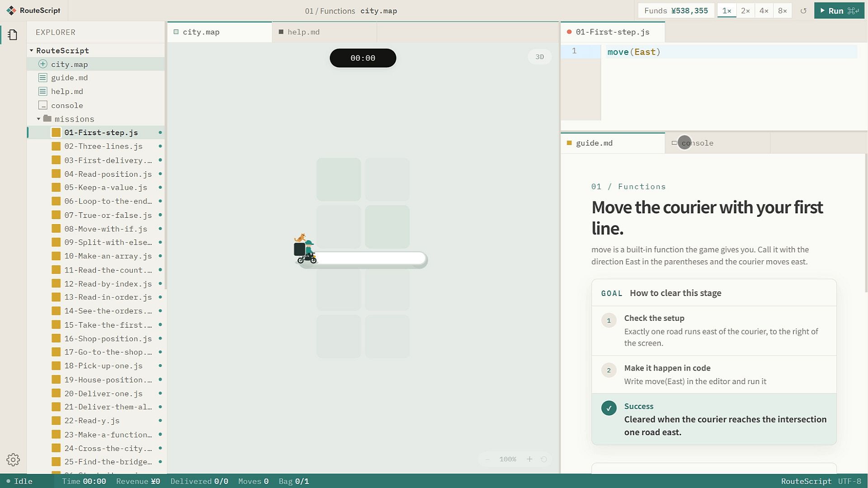Select 8× speed

[x=783, y=10]
